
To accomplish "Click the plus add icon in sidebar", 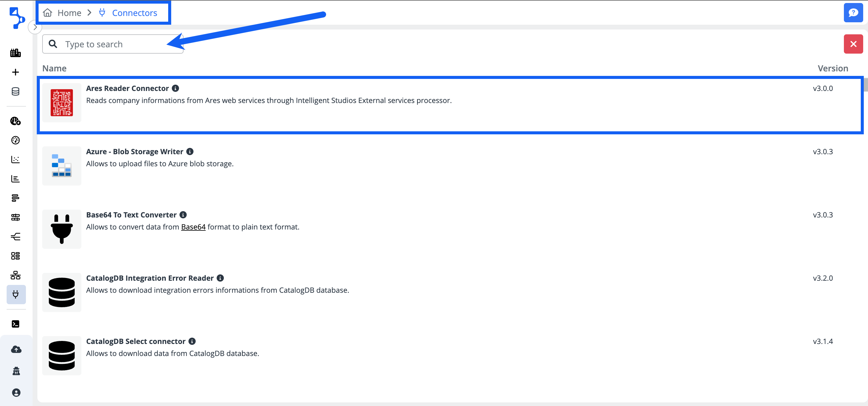I will [x=15, y=72].
